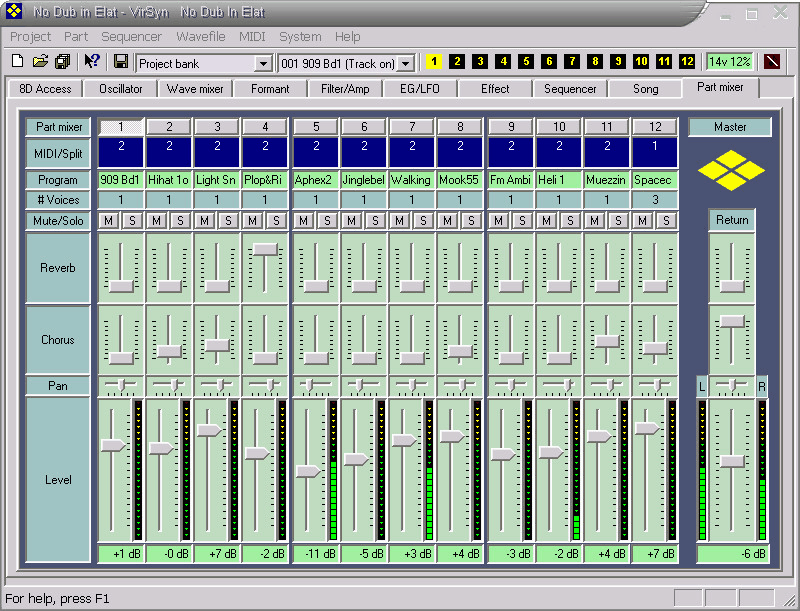Open MIDI/Split selector for channel 6

pyautogui.click(x=364, y=152)
